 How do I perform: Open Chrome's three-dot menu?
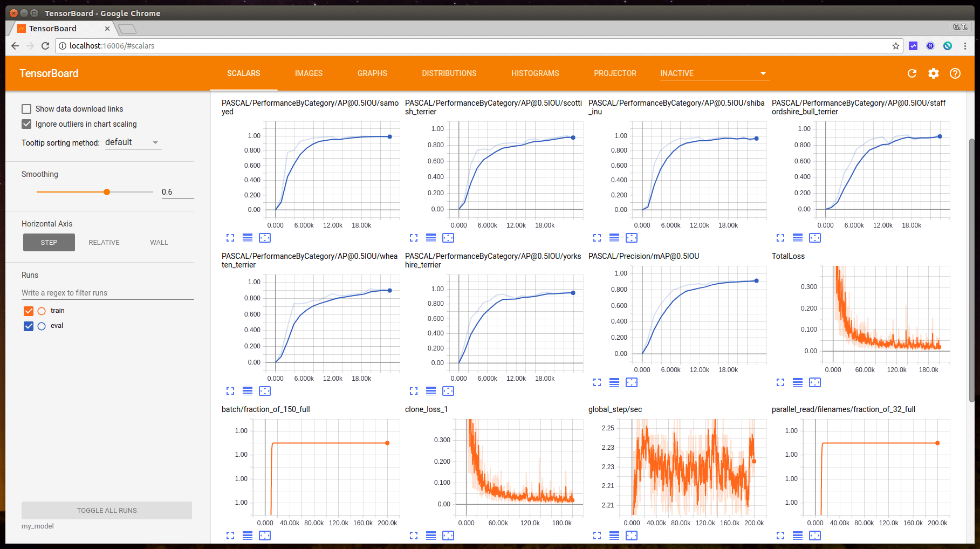[965, 46]
